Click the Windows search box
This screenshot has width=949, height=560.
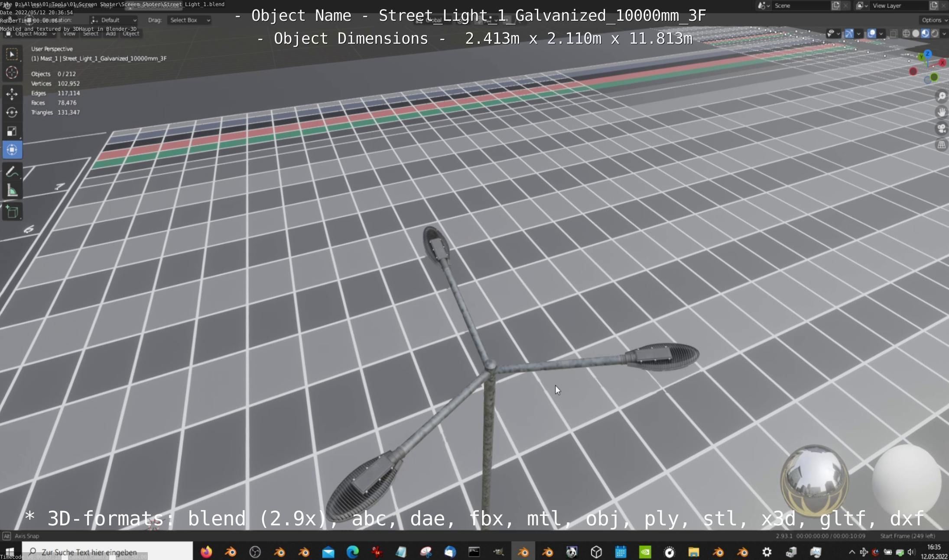[107, 552]
